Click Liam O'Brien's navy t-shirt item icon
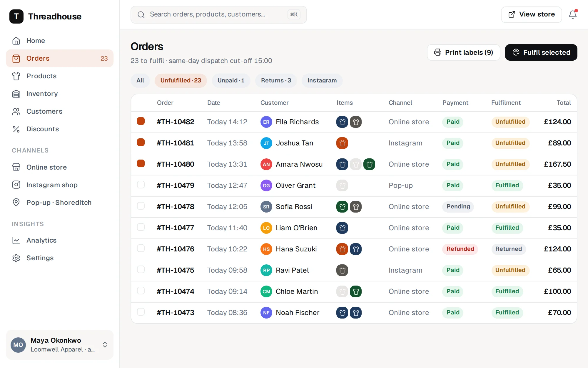The width and height of the screenshot is (588, 368). tap(342, 228)
